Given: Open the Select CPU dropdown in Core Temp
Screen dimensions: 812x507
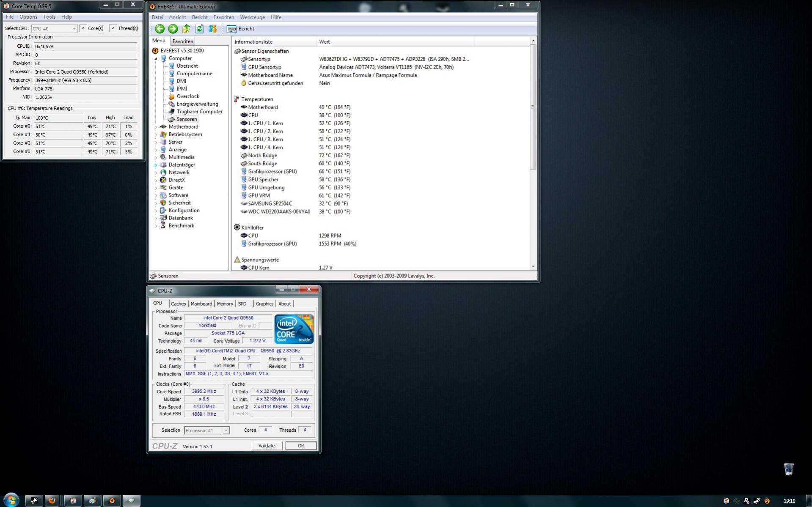Looking at the screenshot, I should point(54,28).
